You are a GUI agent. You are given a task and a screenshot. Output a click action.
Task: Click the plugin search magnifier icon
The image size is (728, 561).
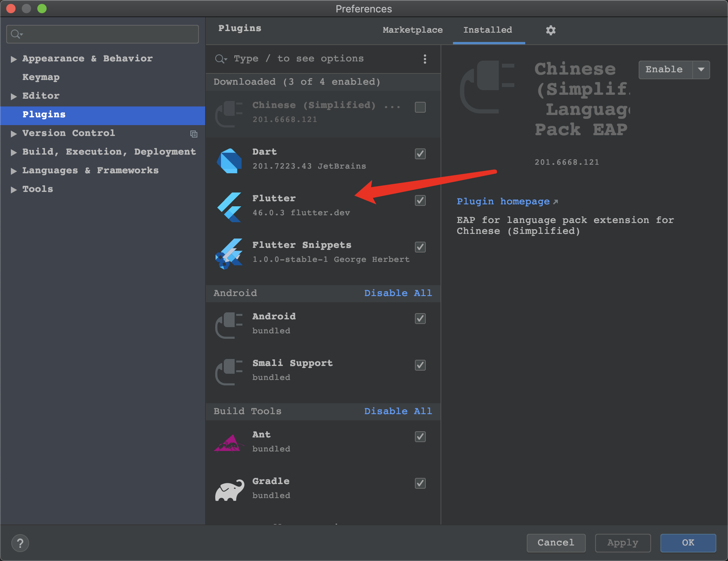click(x=221, y=59)
